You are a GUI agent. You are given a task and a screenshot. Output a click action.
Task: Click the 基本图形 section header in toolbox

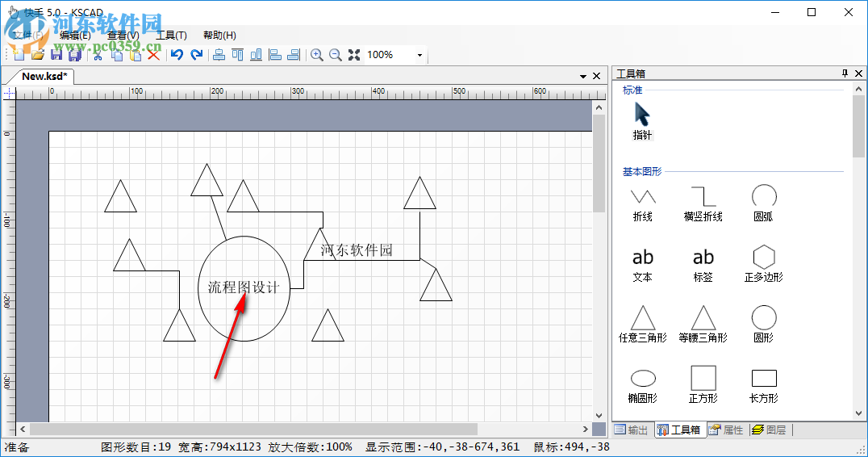tap(642, 172)
